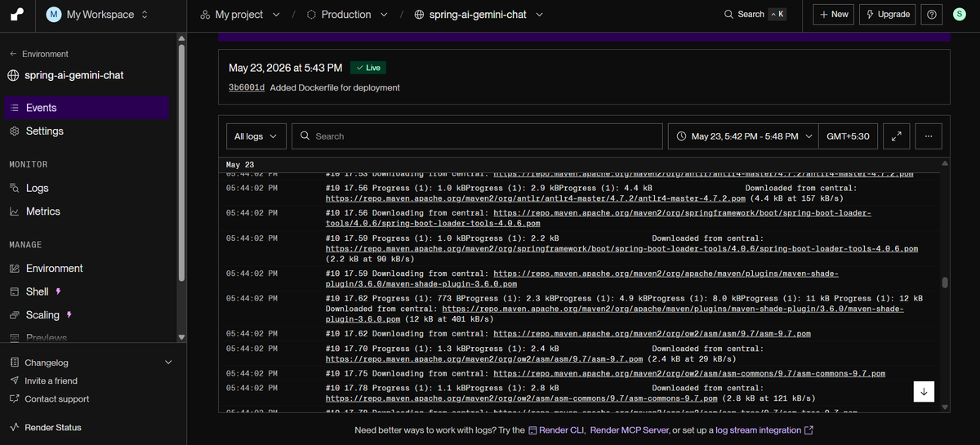Open the logs more options menu
Image resolution: width=980 pixels, height=445 pixels.
click(x=929, y=136)
